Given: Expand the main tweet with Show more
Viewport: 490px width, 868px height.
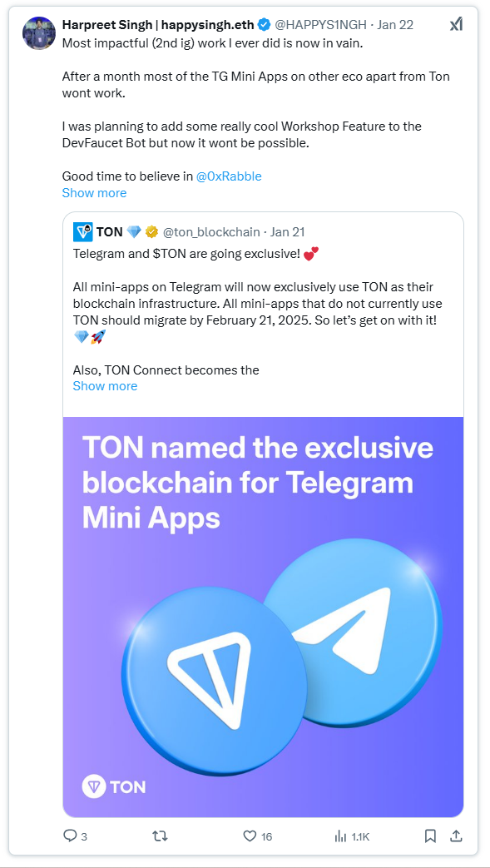Looking at the screenshot, I should pyautogui.click(x=94, y=192).
